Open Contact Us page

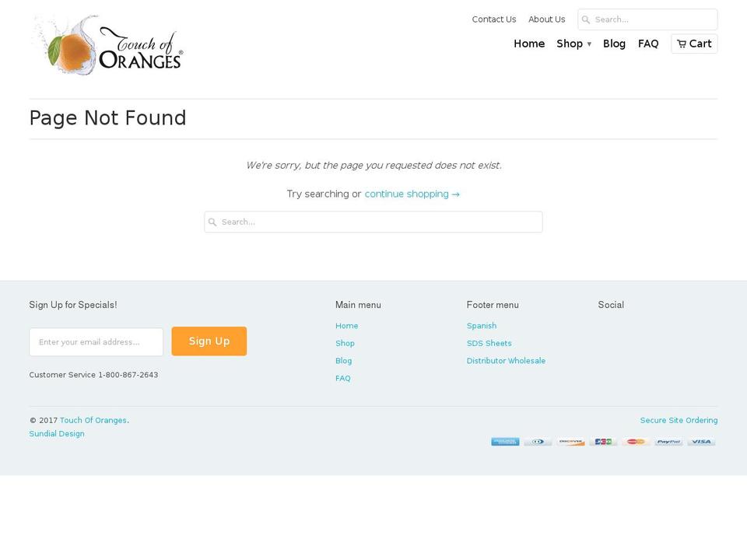click(494, 19)
